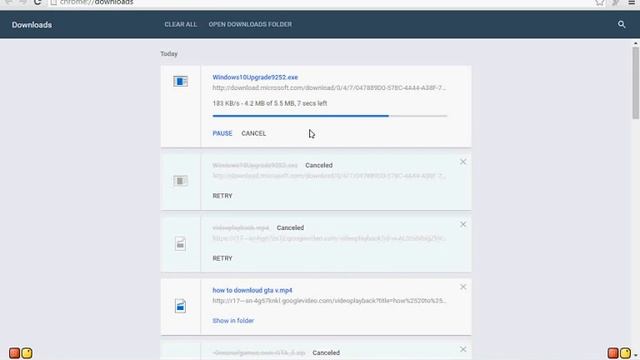The height and width of the screenshot is (360, 640).
Task: Click the video icon for gta v.mp4
Action: [180, 306]
